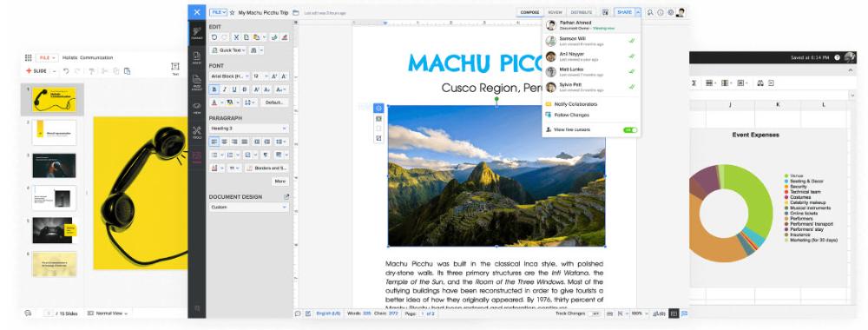Click the Default font button
This screenshot has width=868, height=330.
point(274,102)
